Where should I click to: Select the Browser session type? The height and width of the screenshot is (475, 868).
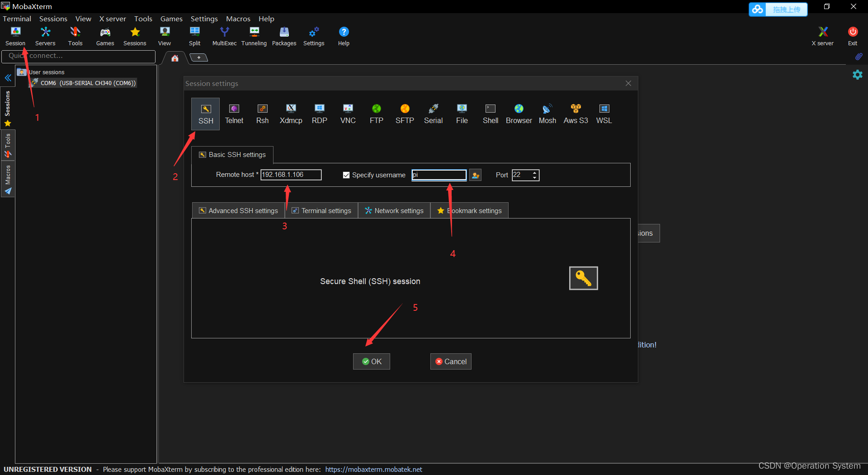point(519,114)
